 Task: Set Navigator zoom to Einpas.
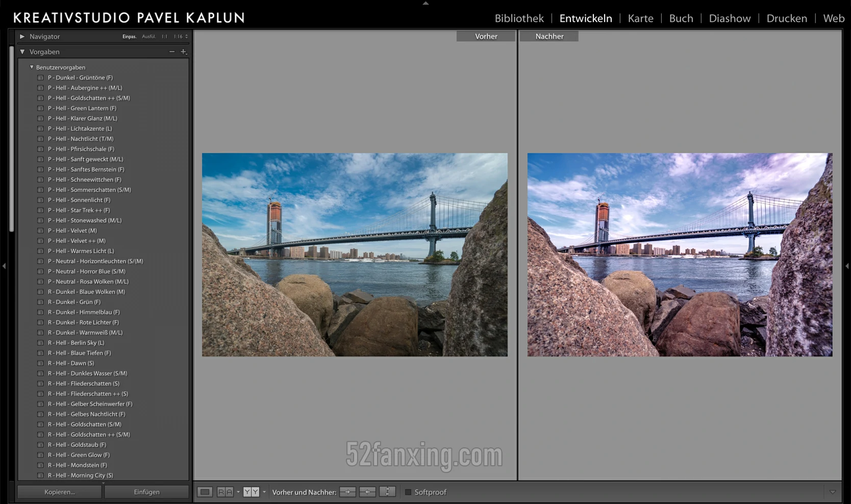click(x=130, y=37)
